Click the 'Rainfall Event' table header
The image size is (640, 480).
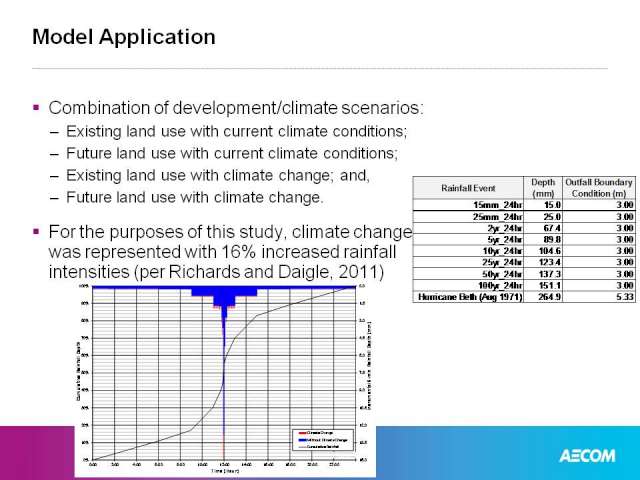pyautogui.click(x=468, y=188)
